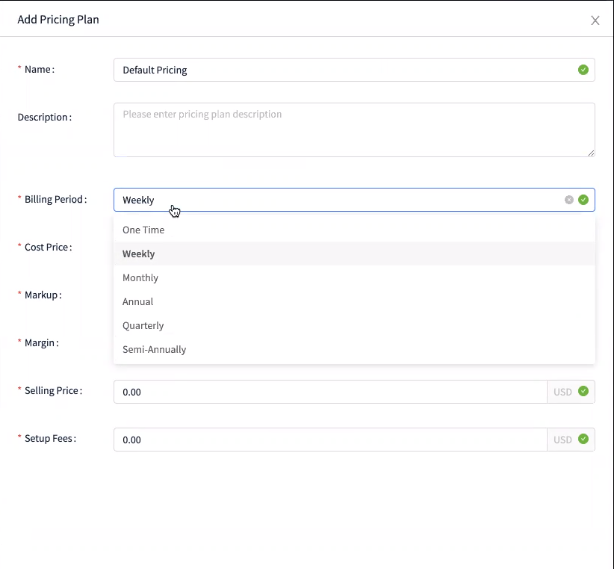Choose Quarterly billing period option

[x=143, y=326]
